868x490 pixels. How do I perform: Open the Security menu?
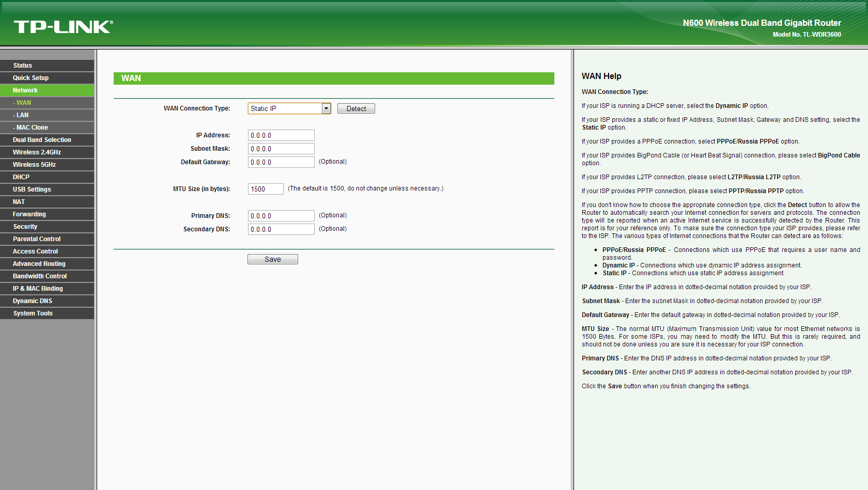(47, 227)
